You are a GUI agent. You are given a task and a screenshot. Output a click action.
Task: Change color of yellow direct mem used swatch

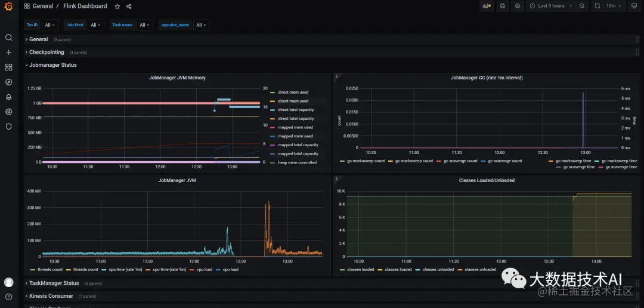[x=273, y=101]
